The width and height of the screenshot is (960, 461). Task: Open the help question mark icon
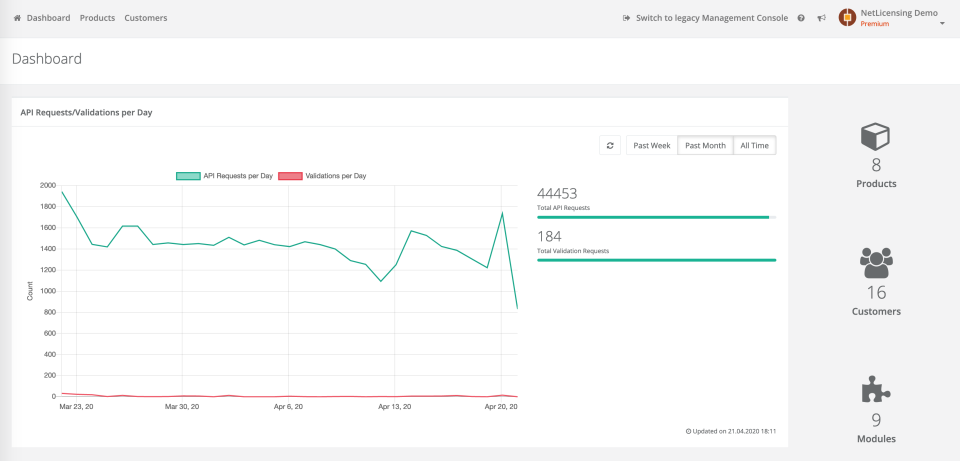(x=801, y=18)
